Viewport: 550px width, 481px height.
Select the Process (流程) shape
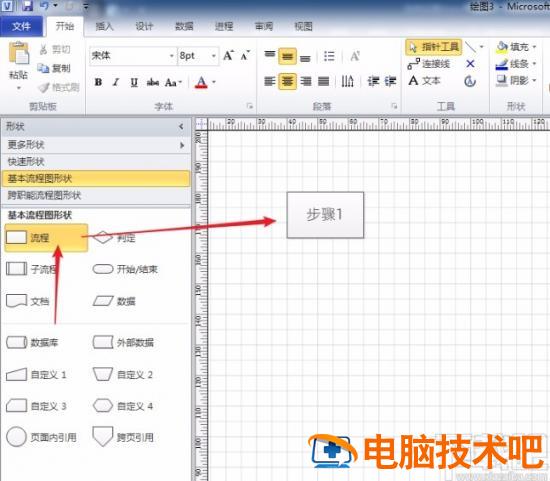coord(46,238)
